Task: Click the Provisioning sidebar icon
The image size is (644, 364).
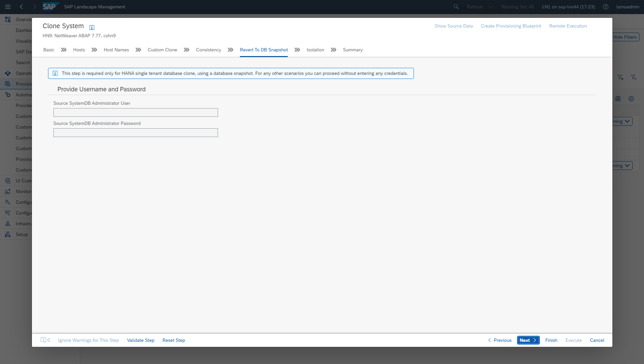Action: tap(8, 84)
